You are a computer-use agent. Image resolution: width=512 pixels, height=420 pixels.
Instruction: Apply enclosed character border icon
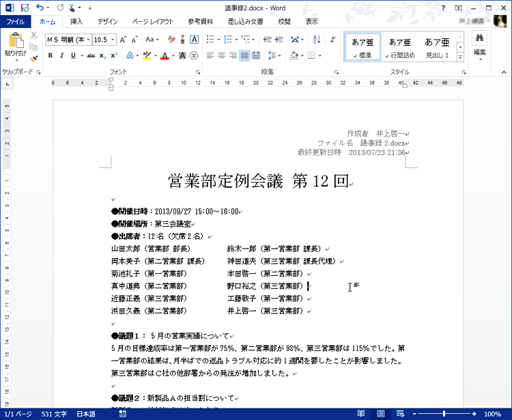pos(194,40)
